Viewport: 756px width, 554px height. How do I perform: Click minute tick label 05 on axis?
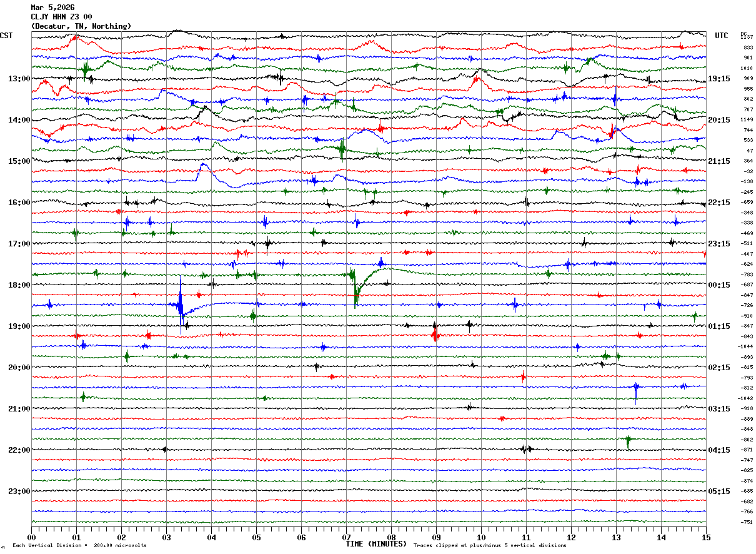pos(256,537)
